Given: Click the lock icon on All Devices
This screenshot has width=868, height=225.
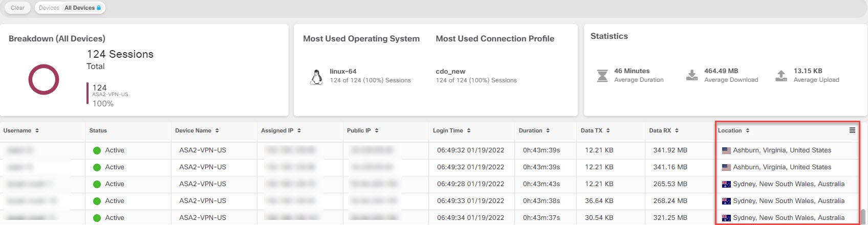Looking at the screenshot, I should coord(99,8).
